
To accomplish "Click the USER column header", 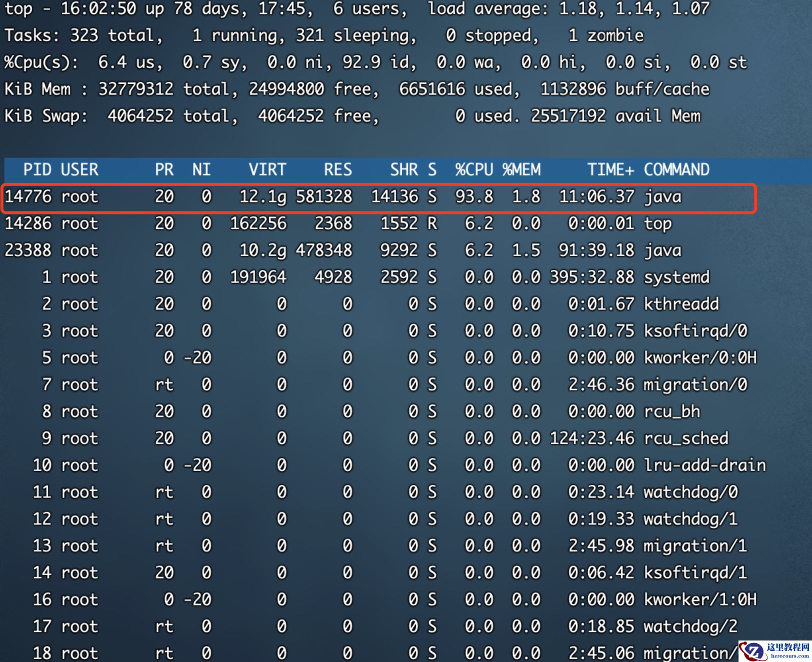I will pyautogui.click(x=80, y=170).
